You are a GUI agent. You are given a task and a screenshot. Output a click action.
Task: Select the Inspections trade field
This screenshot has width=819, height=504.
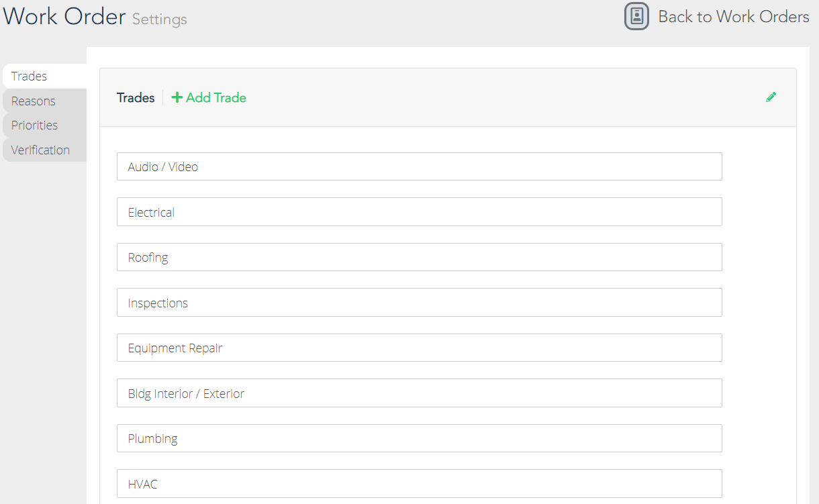(x=420, y=303)
